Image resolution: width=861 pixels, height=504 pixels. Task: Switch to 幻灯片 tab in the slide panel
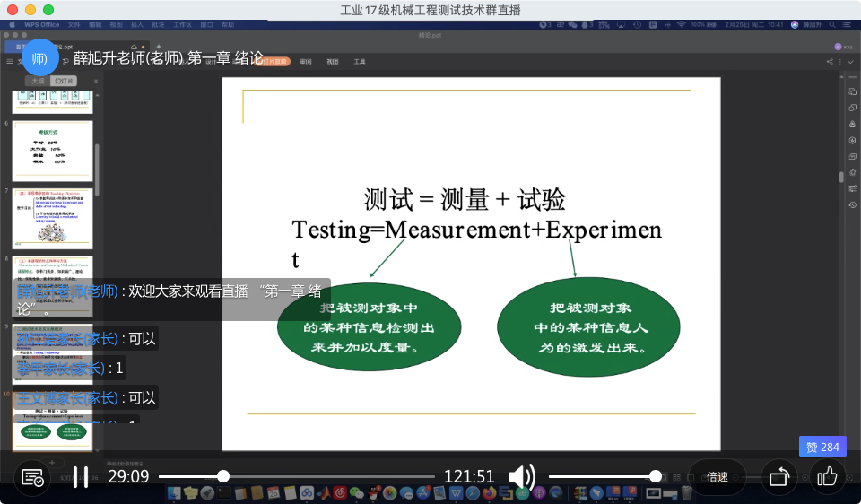[65, 81]
